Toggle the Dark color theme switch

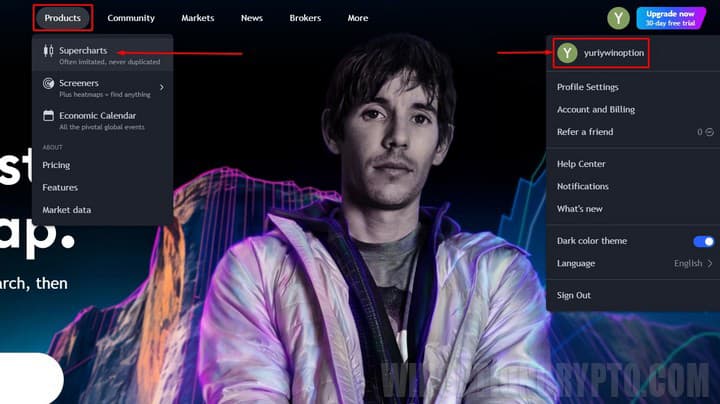(703, 241)
